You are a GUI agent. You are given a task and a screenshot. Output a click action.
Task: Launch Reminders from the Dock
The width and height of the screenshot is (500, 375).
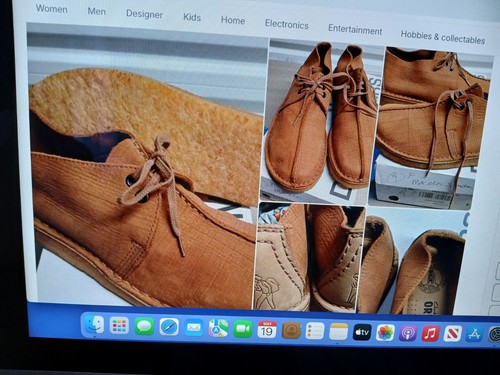[x=315, y=331]
